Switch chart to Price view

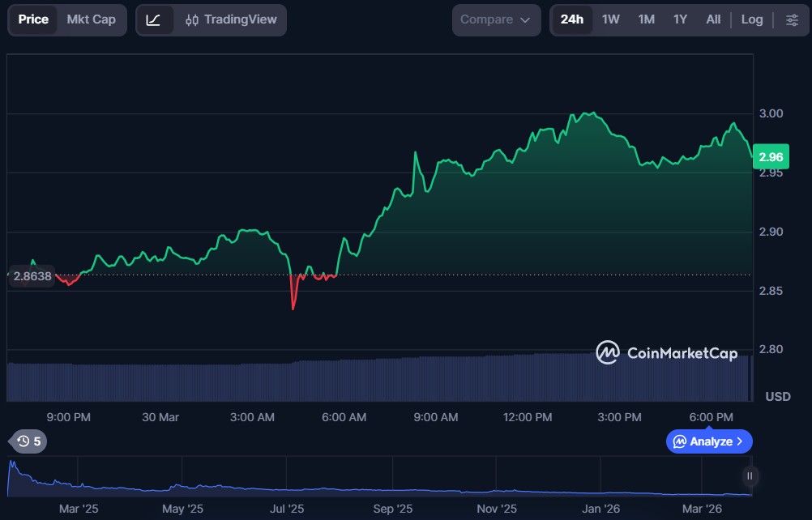[x=33, y=19]
